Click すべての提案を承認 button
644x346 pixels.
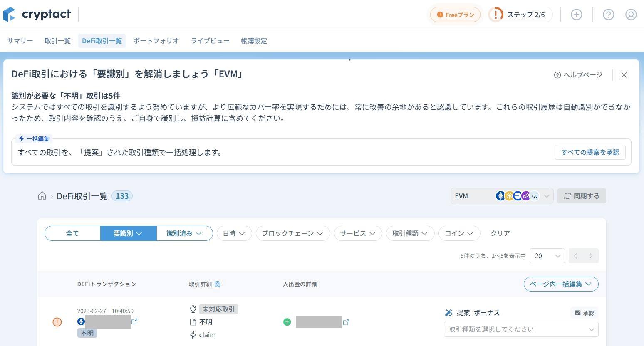tap(590, 152)
